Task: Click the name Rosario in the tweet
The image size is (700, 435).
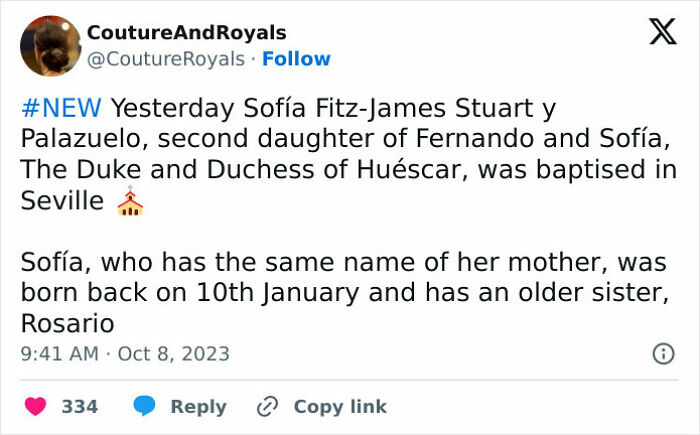Action: [67, 324]
